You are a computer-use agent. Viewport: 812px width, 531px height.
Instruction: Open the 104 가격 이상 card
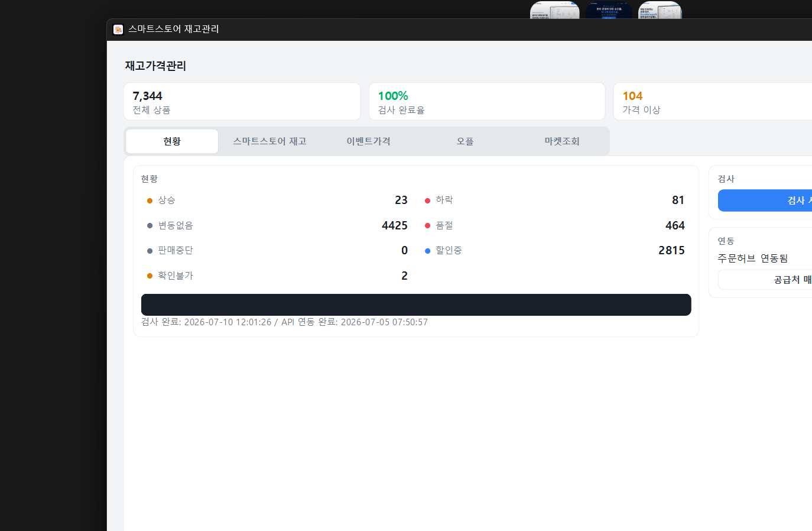[713, 102]
